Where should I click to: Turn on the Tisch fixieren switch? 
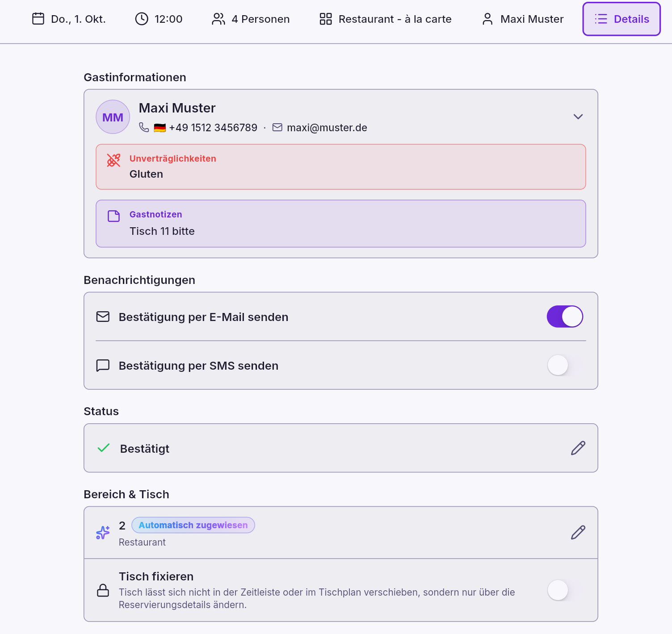click(565, 590)
